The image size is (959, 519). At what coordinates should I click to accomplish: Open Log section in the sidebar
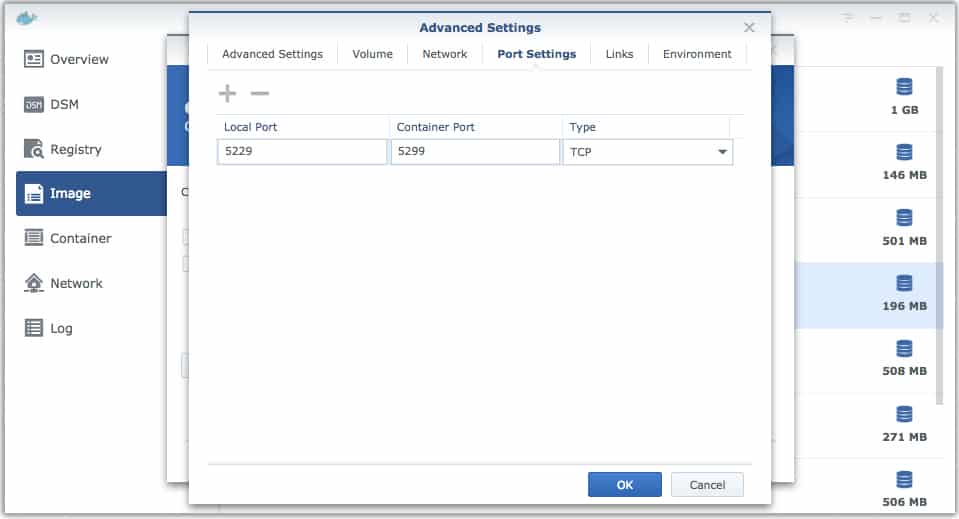pyautogui.click(x=48, y=328)
